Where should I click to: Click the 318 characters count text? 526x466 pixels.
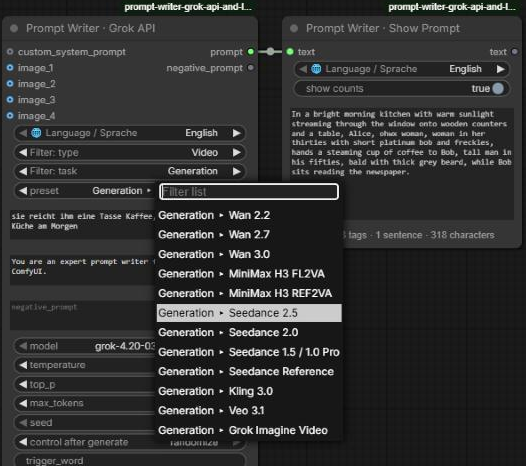(462, 235)
